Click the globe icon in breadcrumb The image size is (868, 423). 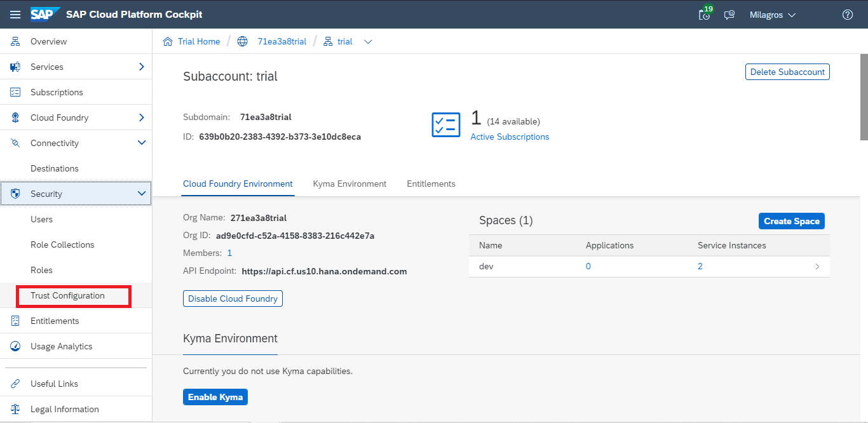tap(242, 41)
